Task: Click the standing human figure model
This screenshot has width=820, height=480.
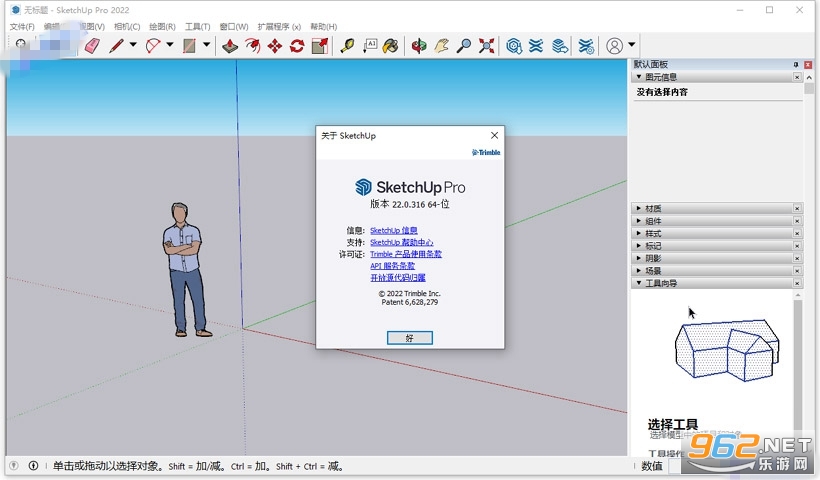Action: pos(186,269)
